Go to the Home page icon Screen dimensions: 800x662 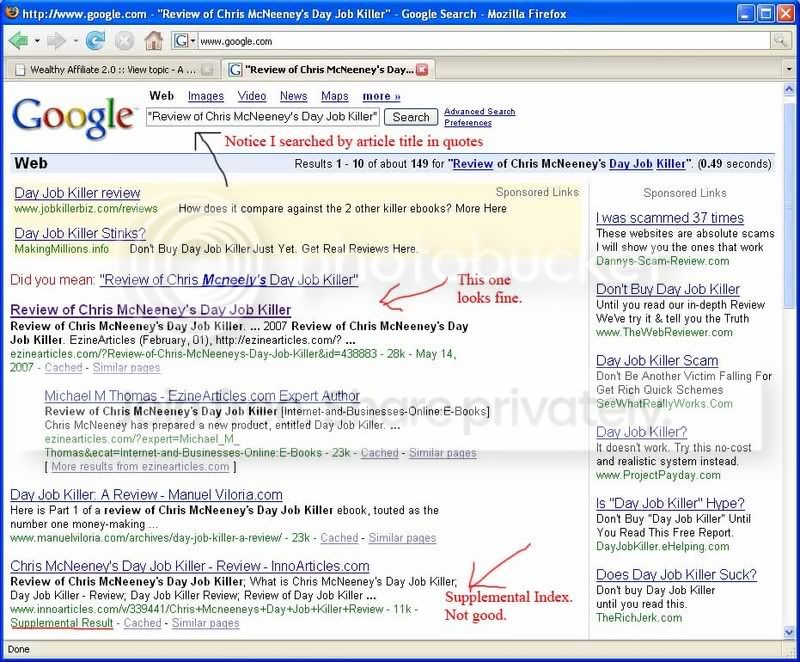point(153,40)
